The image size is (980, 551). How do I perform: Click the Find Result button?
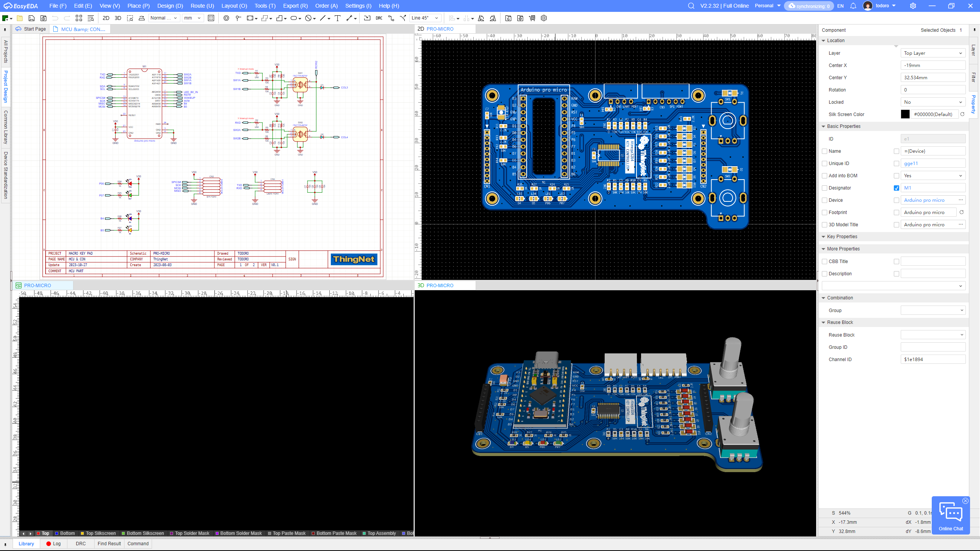pyautogui.click(x=109, y=544)
